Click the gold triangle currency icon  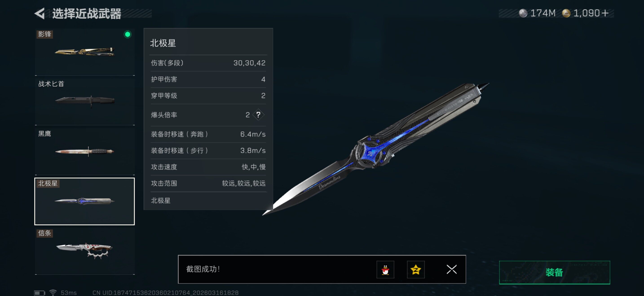[566, 13]
